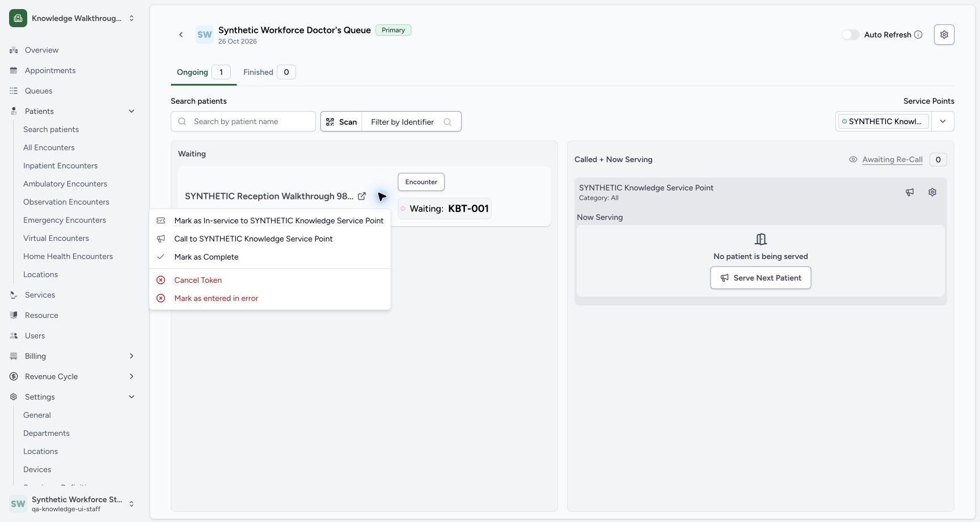Viewport: 980px width, 522px height.
Task: Collapse the Settings section chevron
Action: [x=132, y=397]
